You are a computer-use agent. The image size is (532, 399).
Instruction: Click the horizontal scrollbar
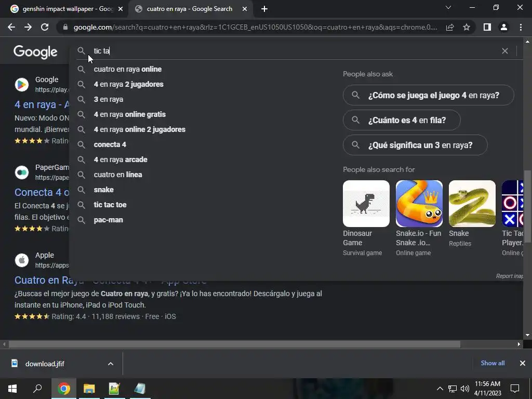[234, 344]
